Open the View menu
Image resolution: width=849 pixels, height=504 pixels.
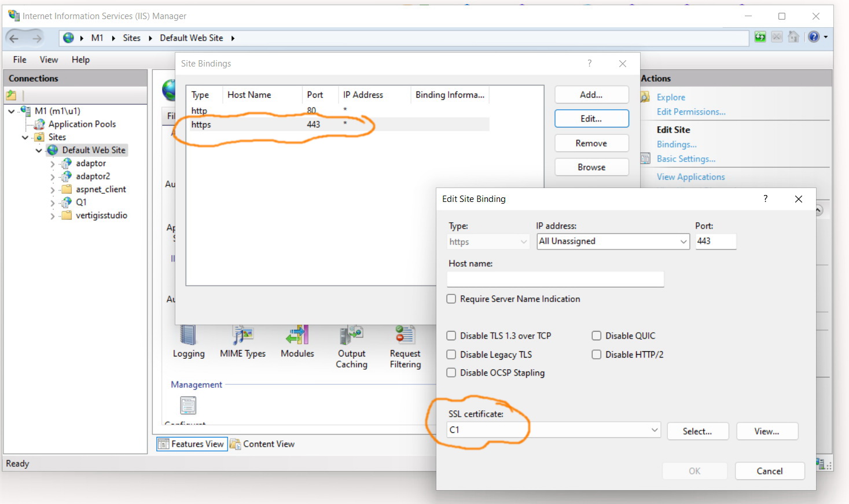[49, 59]
